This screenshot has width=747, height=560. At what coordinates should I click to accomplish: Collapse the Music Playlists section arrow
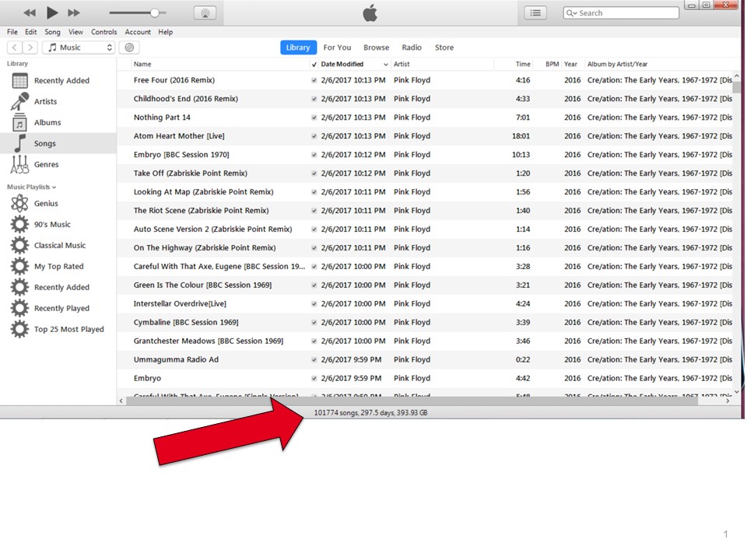54,187
